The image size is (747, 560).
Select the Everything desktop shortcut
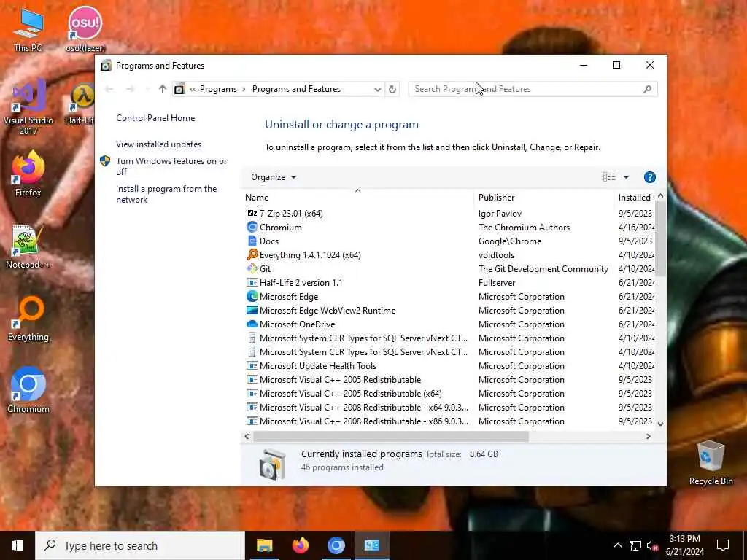coord(28,319)
